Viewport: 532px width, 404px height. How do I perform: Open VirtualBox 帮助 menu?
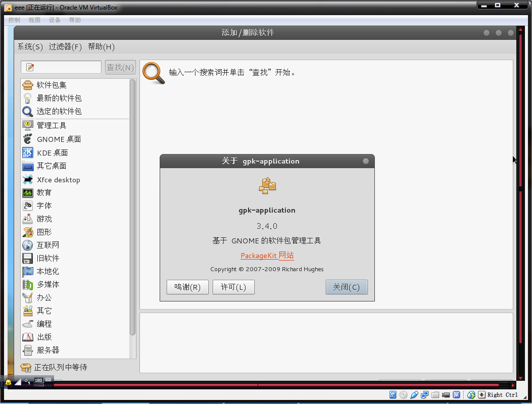pyautogui.click(x=75, y=20)
